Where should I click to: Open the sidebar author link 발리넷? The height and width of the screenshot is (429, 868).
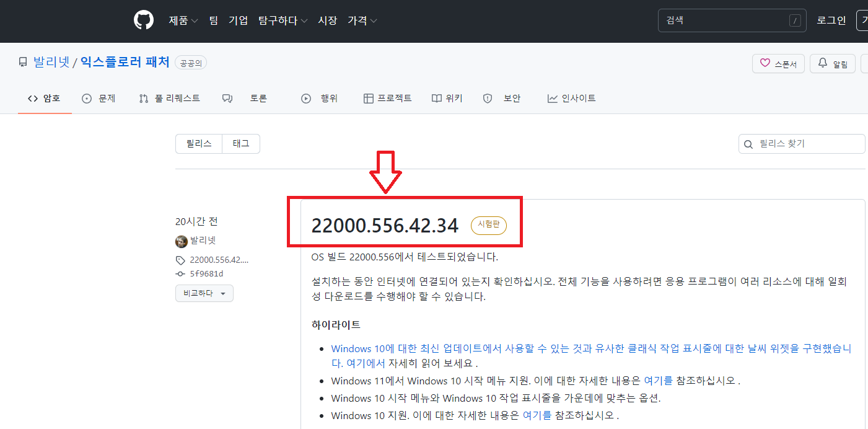203,241
